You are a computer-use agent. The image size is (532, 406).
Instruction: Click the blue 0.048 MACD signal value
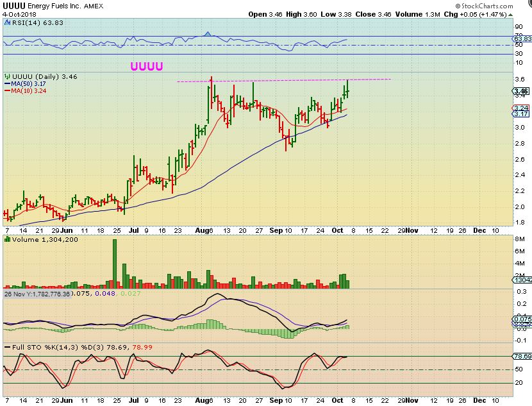(x=105, y=293)
